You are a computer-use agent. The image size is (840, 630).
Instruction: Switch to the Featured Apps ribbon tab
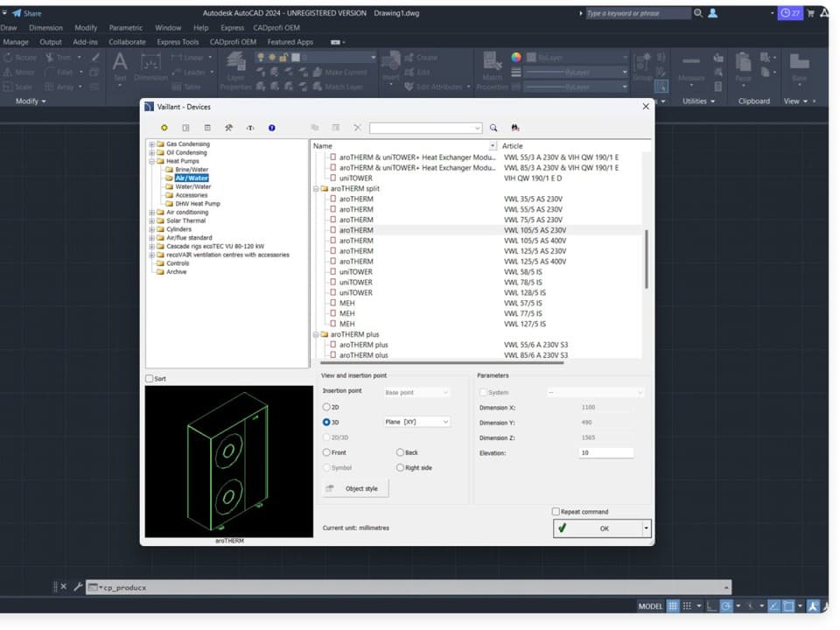[290, 42]
